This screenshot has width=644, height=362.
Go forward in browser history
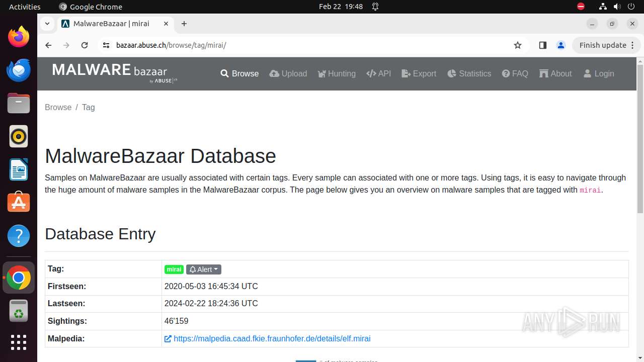point(66,45)
